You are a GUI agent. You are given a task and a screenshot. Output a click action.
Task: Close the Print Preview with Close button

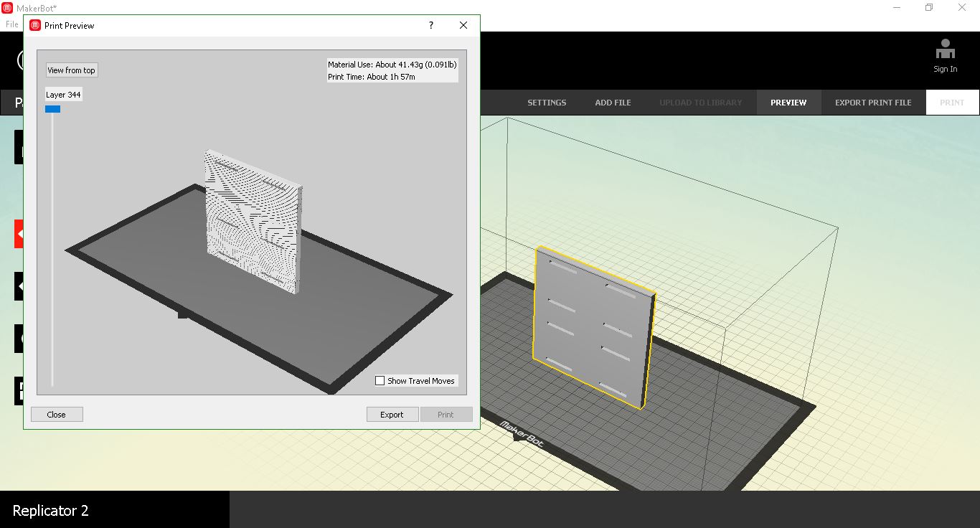click(57, 415)
